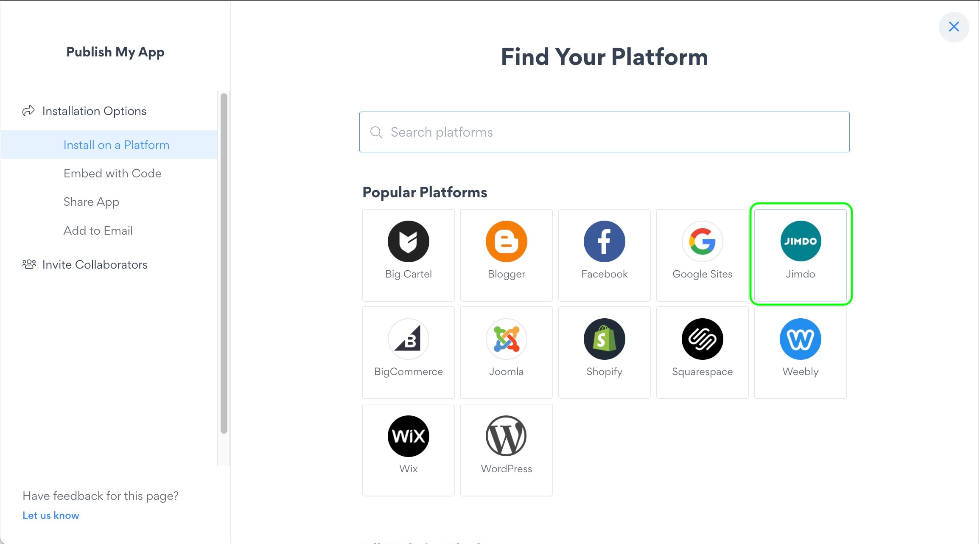Pick the Facebook platform icon
Image resolution: width=980 pixels, height=544 pixels.
604,241
